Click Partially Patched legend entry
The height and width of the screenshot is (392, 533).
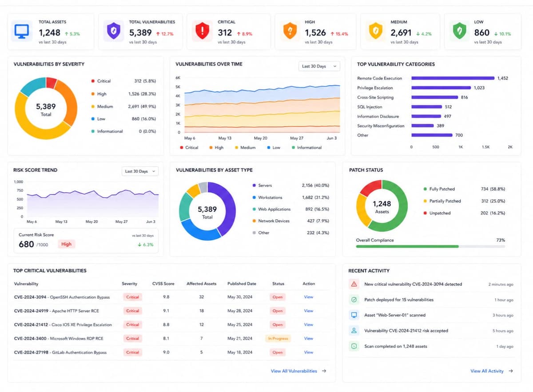442,201
